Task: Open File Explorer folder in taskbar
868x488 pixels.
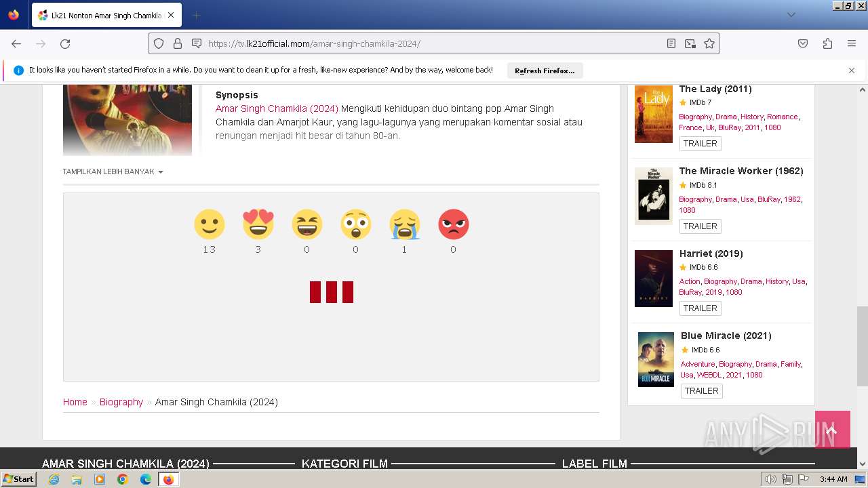Action: (x=77, y=479)
